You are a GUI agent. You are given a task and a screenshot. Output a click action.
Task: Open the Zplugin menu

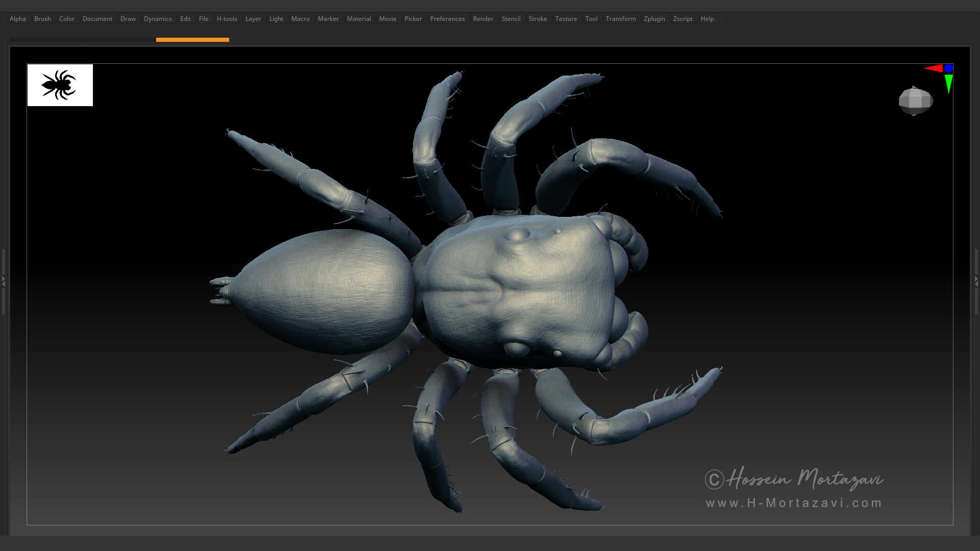click(654, 18)
